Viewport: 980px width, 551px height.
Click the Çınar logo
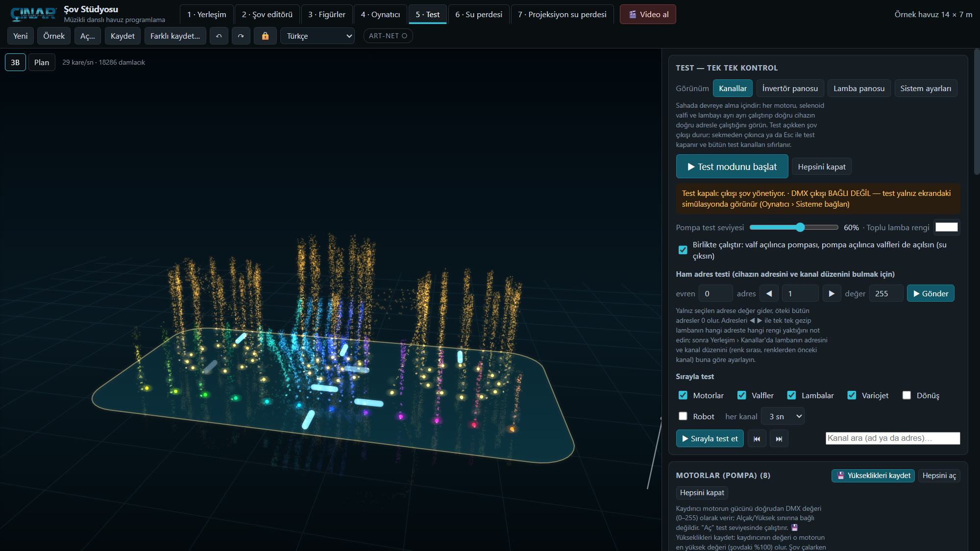click(x=33, y=14)
